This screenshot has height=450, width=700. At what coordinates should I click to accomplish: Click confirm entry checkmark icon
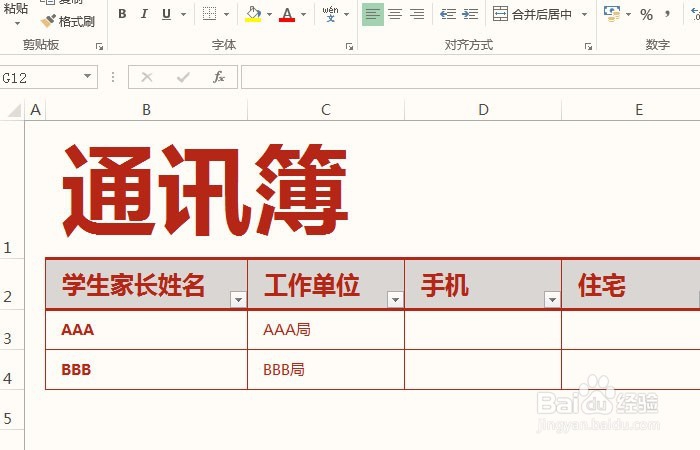tap(183, 77)
